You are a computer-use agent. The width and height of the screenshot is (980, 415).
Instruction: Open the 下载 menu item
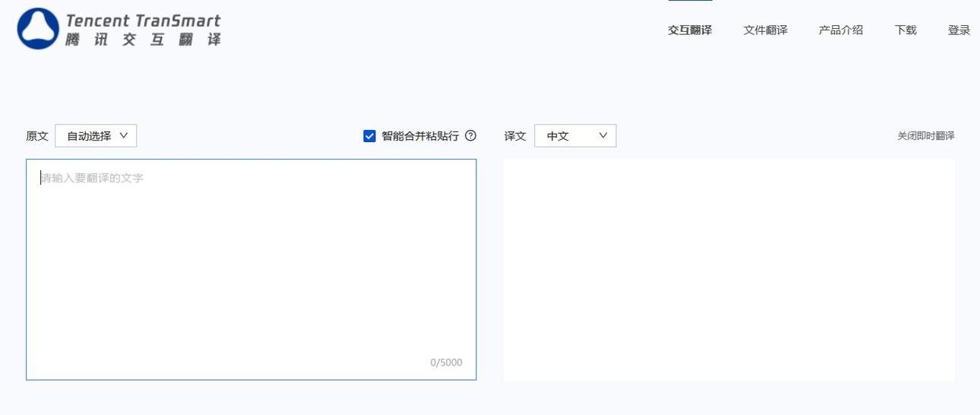[906, 30]
